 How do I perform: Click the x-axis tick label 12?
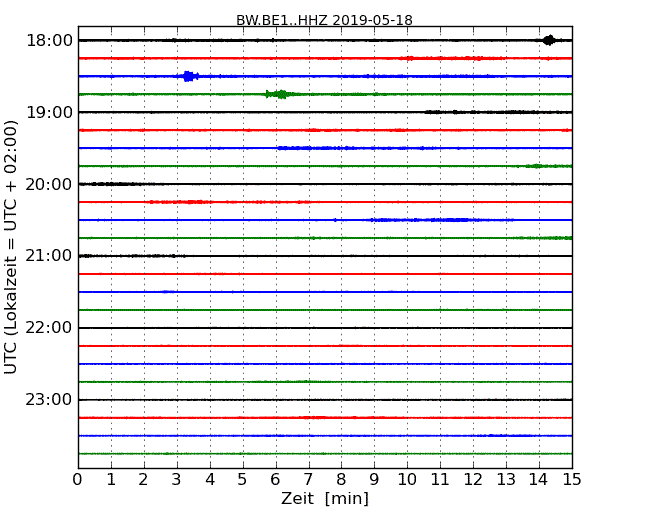pyautogui.click(x=473, y=480)
